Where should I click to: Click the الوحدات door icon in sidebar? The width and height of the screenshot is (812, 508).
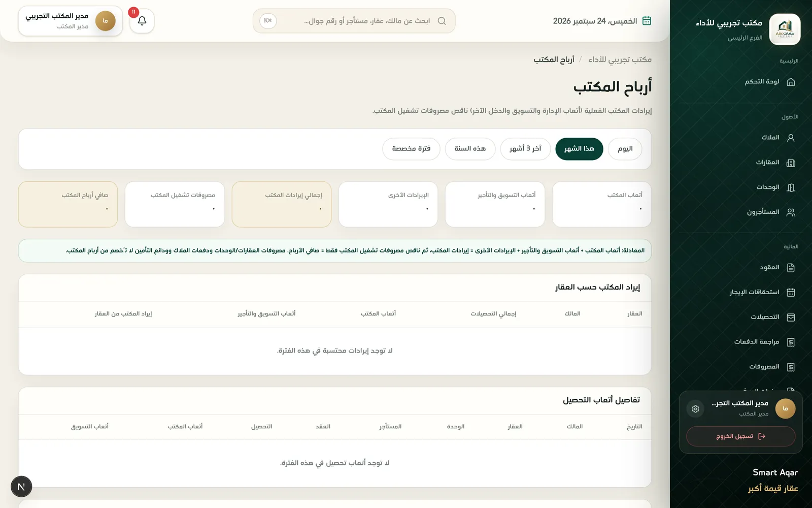pyautogui.click(x=791, y=187)
